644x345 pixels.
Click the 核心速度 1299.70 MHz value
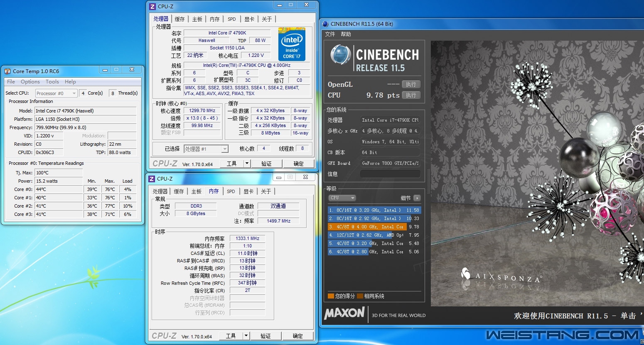pyautogui.click(x=202, y=111)
